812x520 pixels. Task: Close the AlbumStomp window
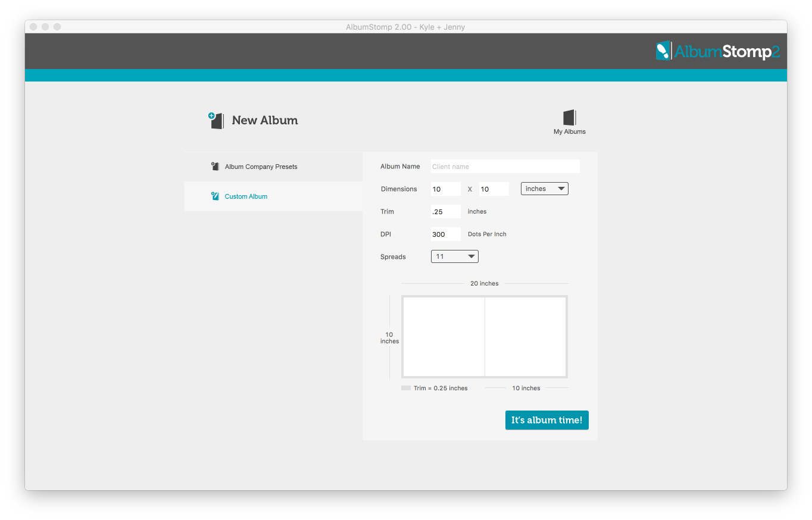[33, 27]
